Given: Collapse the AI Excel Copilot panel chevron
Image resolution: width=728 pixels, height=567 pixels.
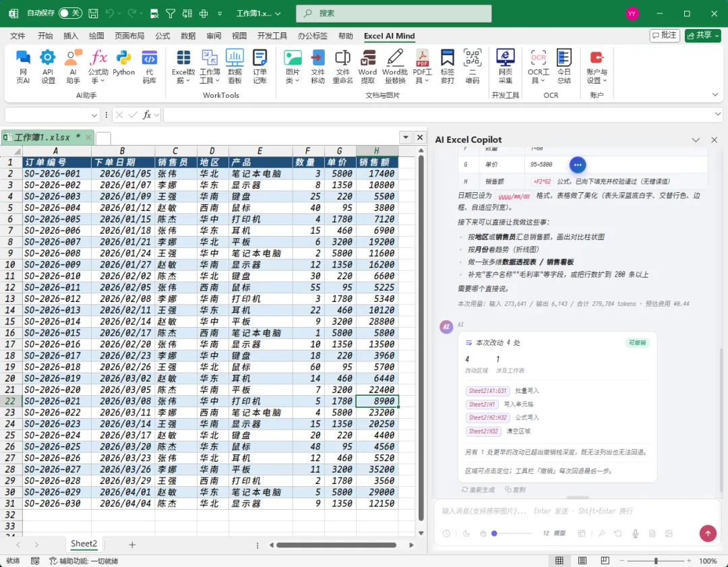Looking at the screenshot, I should [x=696, y=140].
